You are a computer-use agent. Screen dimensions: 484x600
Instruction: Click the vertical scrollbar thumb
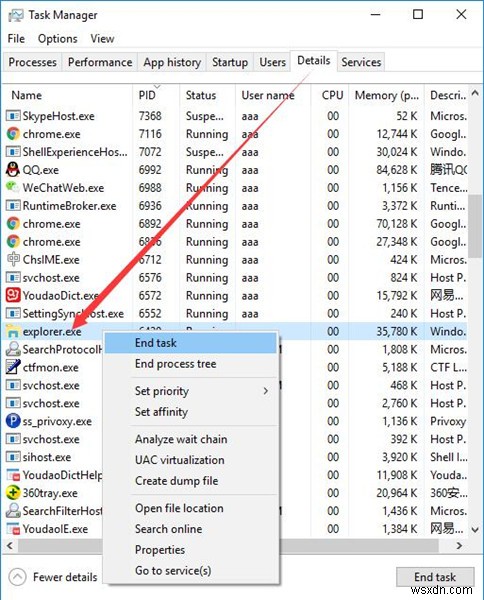point(475,226)
